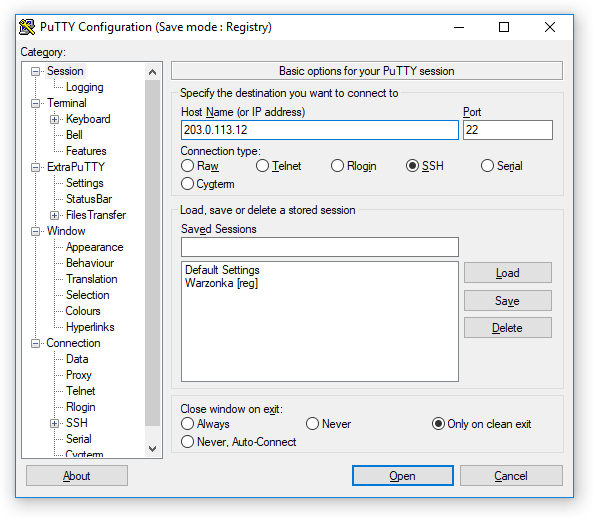Viewport: 593px width, 518px height.
Task: Save the current session
Action: [x=508, y=301]
